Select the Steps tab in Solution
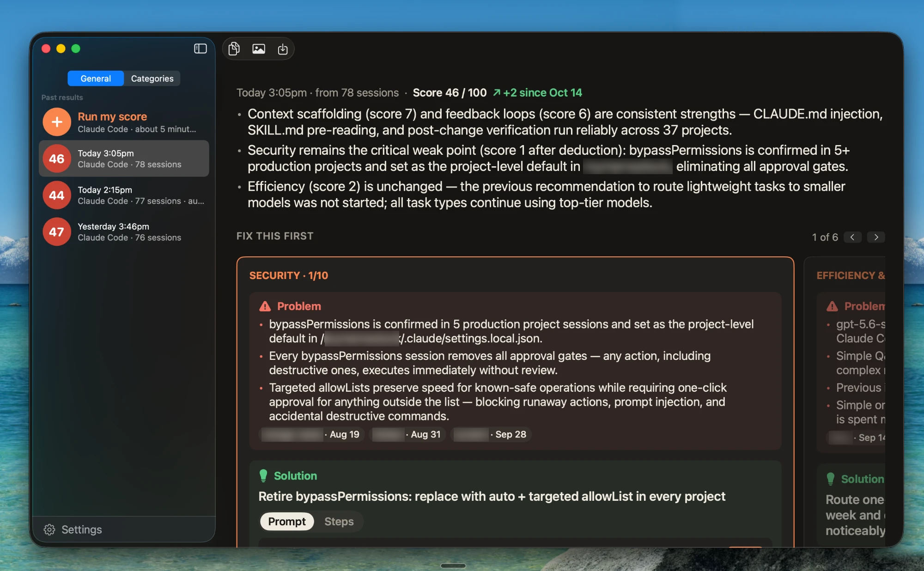 point(339,522)
